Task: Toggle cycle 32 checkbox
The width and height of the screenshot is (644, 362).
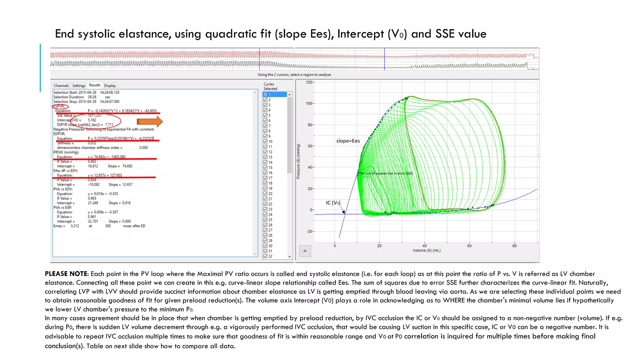Action: point(265,256)
